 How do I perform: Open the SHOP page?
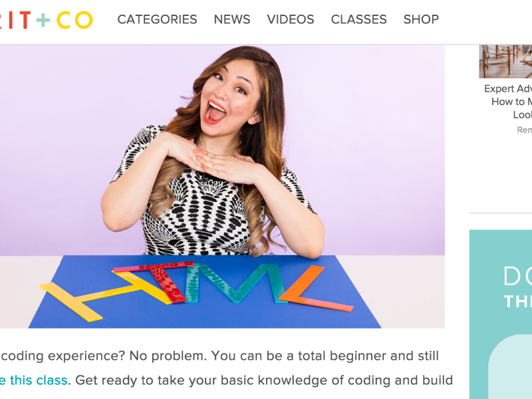(x=421, y=19)
